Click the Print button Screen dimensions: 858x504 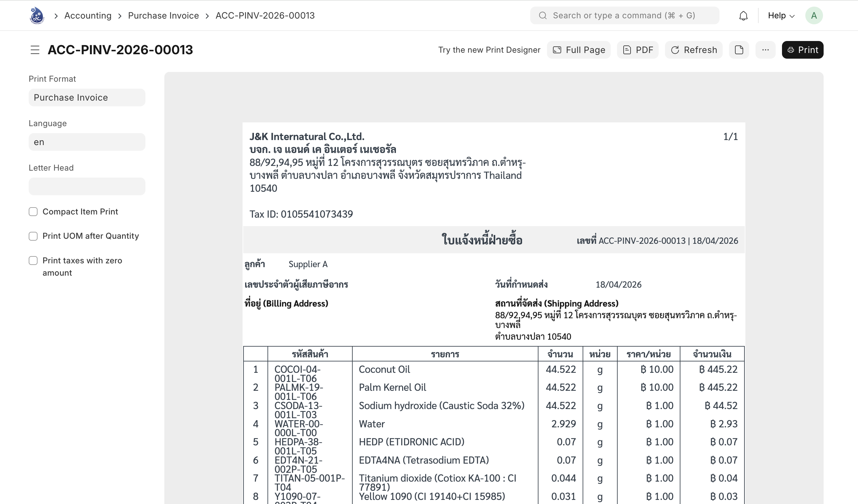[x=802, y=50]
